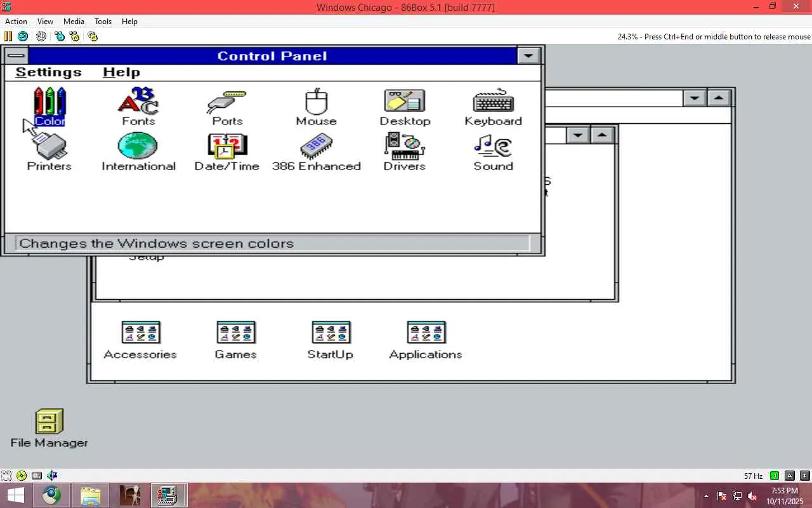Click the green Num Lock indicator
Screen dimensions: 812x508
(775, 476)
